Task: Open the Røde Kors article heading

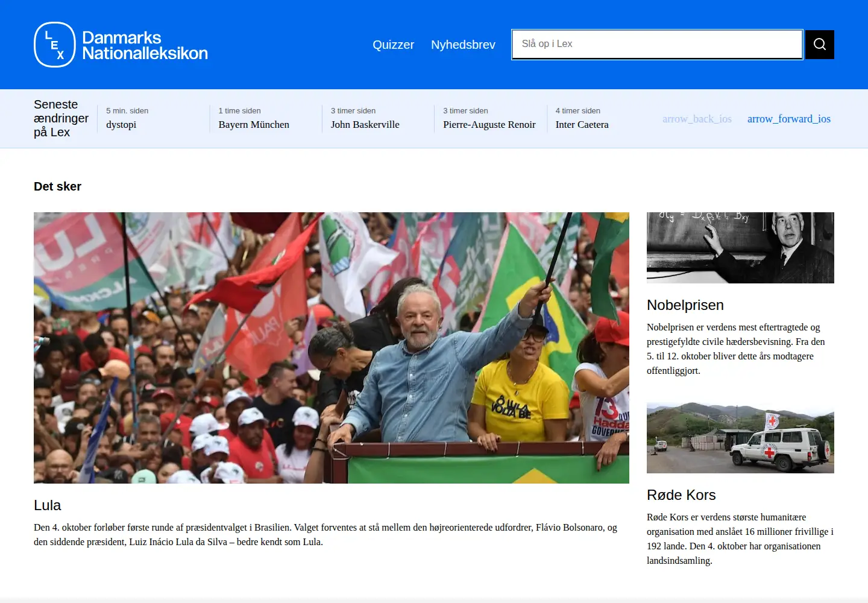Action: coord(681,495)
